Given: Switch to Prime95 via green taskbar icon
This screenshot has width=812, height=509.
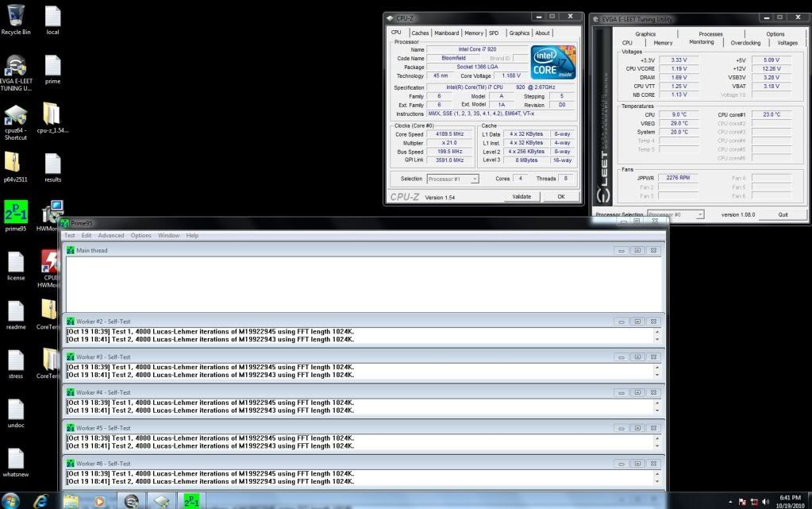Looking at the screenshot, I should 191,501.
